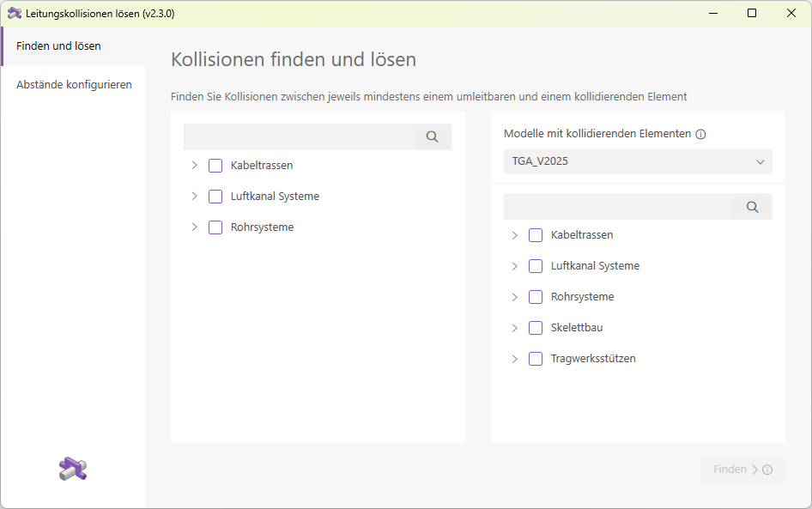Check Tragwerksstützen in the right panel
This screenshot has width=812, height=509.
point(536,358)
